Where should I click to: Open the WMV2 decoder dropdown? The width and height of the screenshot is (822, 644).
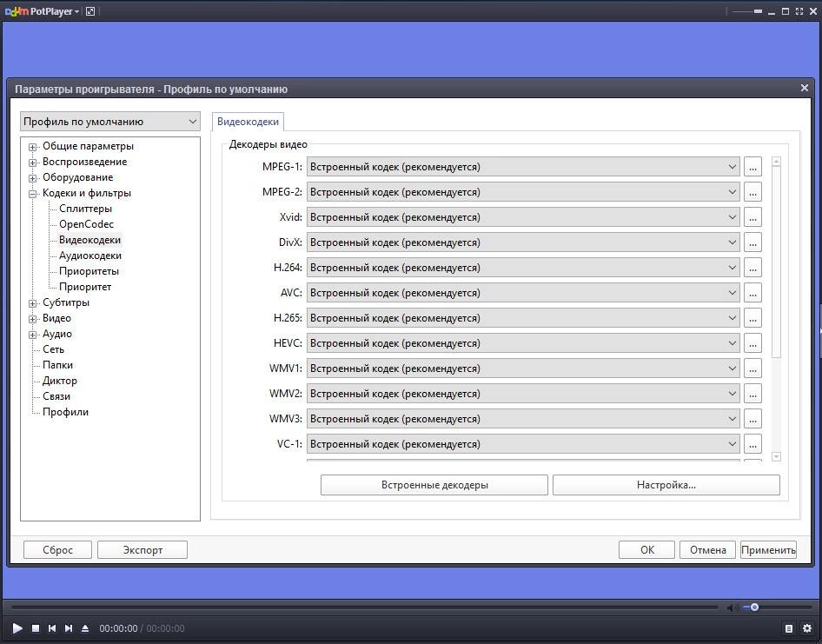523,394
